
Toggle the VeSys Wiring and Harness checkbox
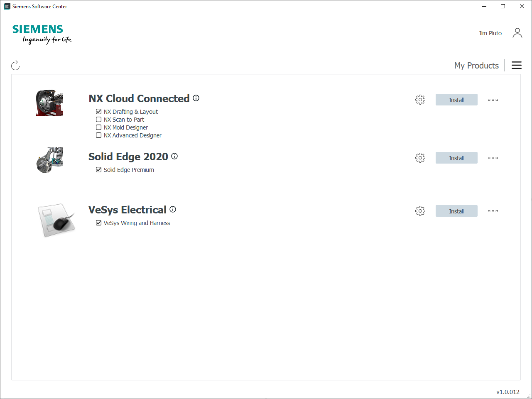99,223
